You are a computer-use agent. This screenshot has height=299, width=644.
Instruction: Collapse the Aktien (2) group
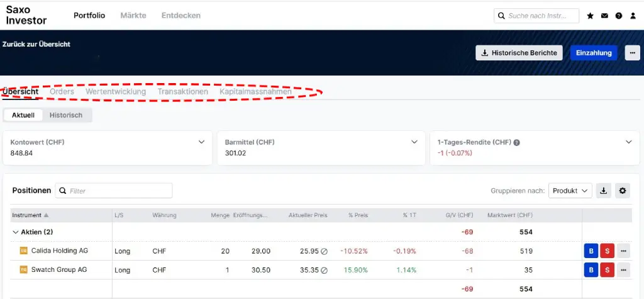[x=16, y=232]
